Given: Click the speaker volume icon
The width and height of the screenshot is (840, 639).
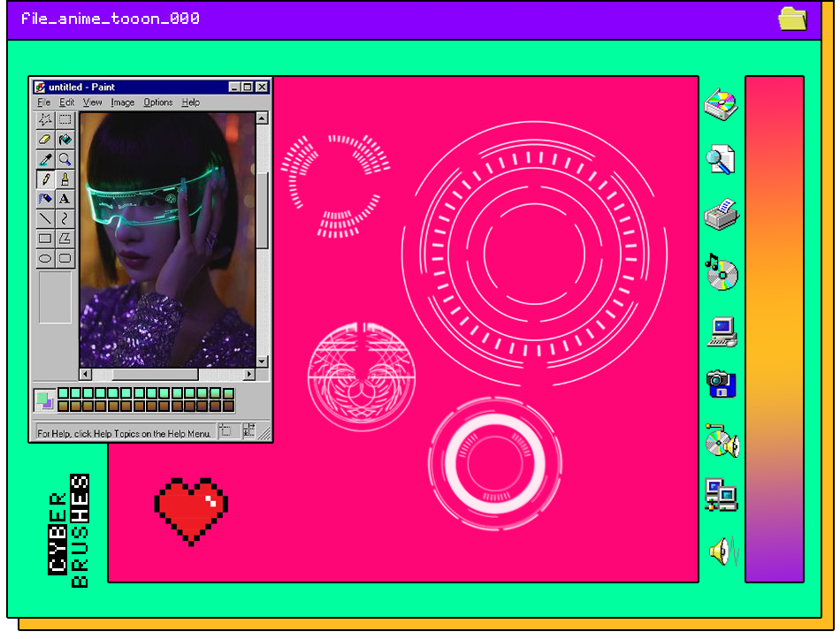Looking at the screenshot, I should pos(724,551).
